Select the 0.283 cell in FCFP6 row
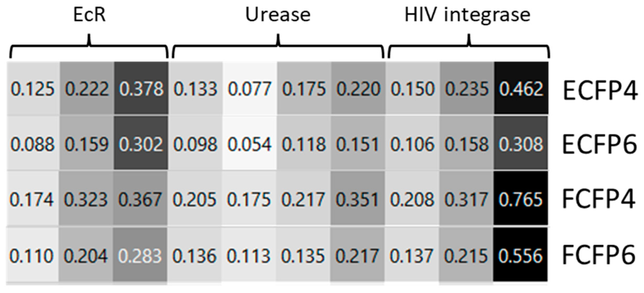 click(x=140, y=256)
